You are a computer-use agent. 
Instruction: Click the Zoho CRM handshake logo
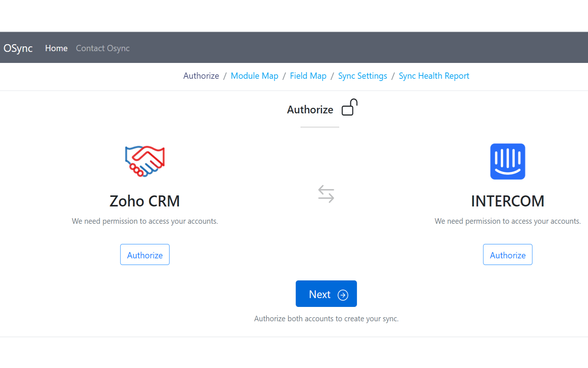click(x=144, y=161)
